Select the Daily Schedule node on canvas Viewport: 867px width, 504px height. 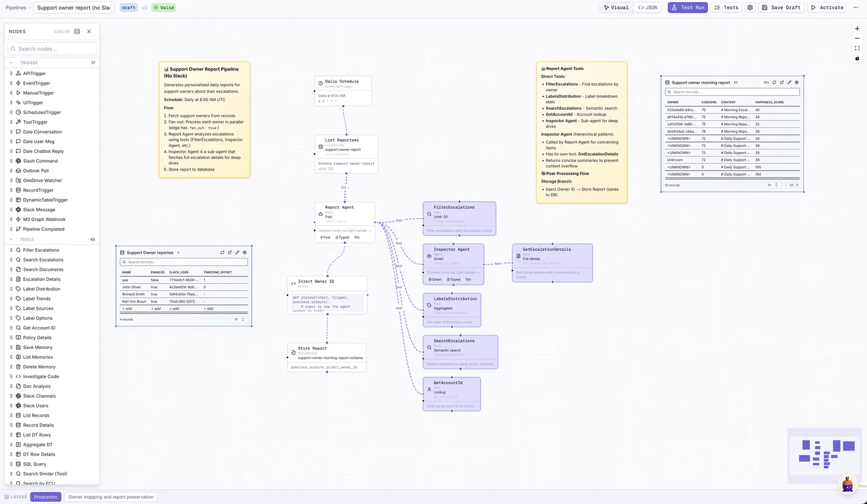(x=344, y=91)
